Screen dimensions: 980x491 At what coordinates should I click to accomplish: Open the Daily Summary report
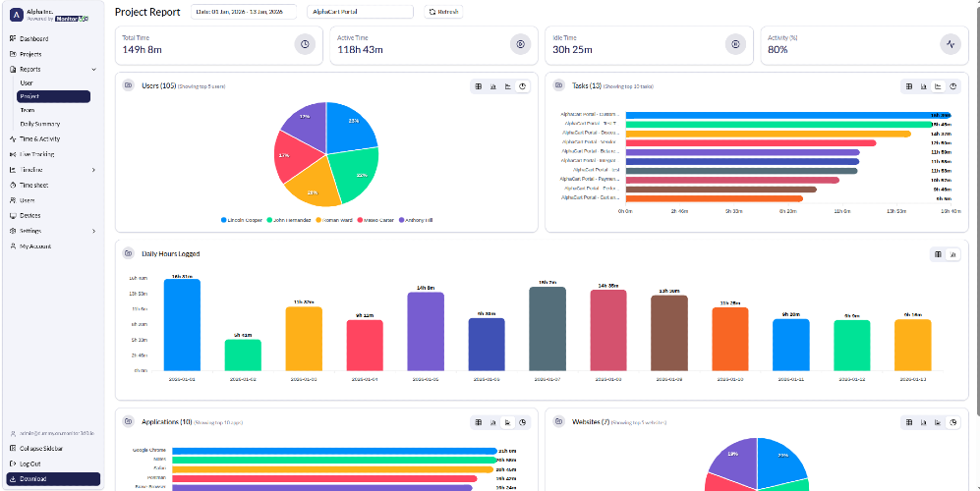point(40,124)
